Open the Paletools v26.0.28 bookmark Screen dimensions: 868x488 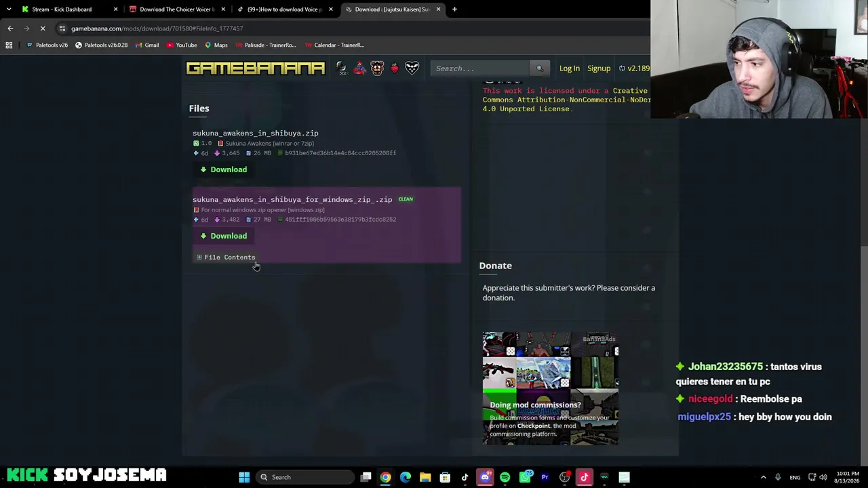(101, 45)
